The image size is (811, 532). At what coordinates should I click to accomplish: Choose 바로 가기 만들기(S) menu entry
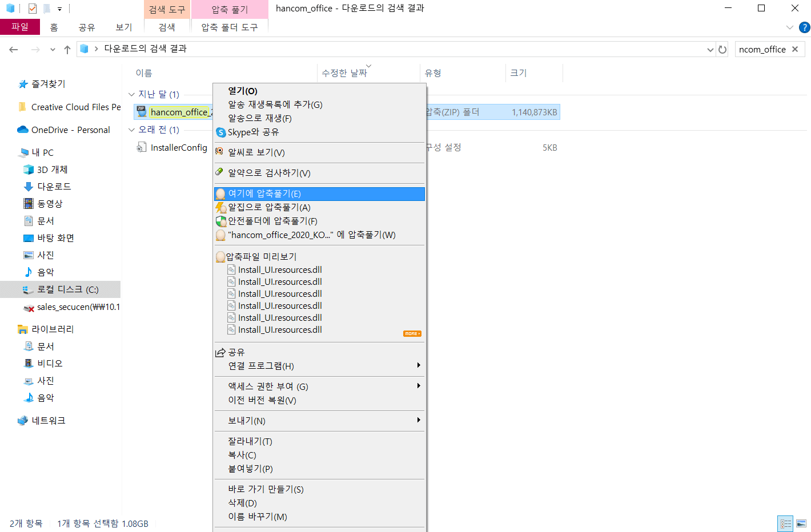point(319,489)
